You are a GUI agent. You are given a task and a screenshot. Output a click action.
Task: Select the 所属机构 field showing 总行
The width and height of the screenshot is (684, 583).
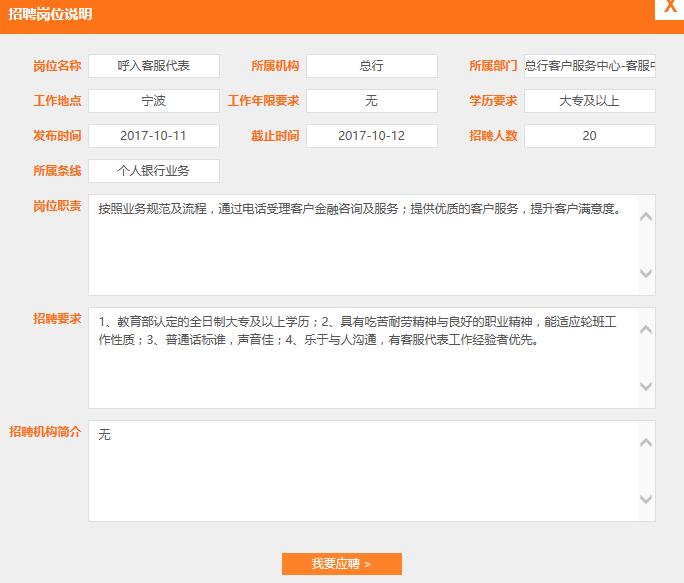[371, 66]
